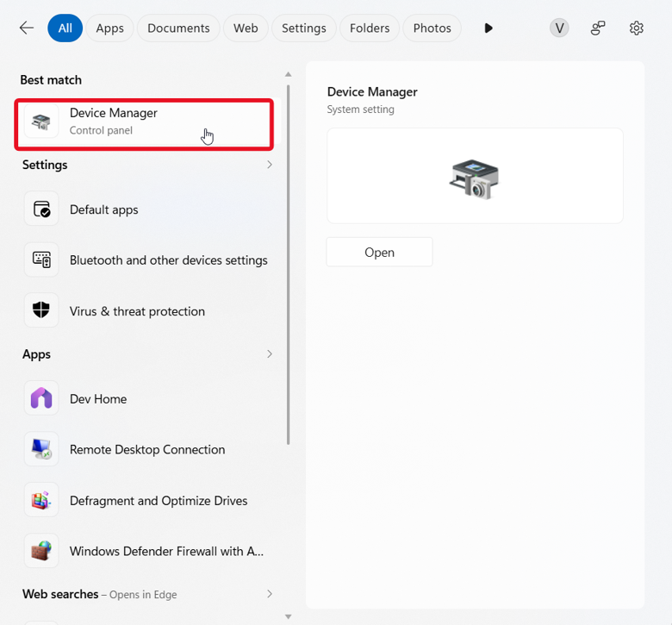Expand the Web searches section chevron
This screenshot has width=672, height=625.
click(x=270, y=594)
